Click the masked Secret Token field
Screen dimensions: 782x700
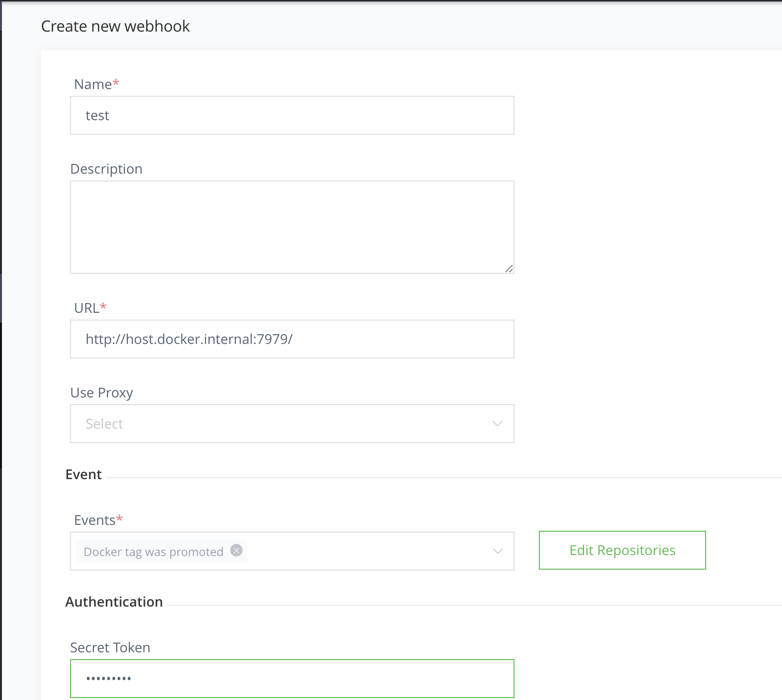tap(292, 678)
